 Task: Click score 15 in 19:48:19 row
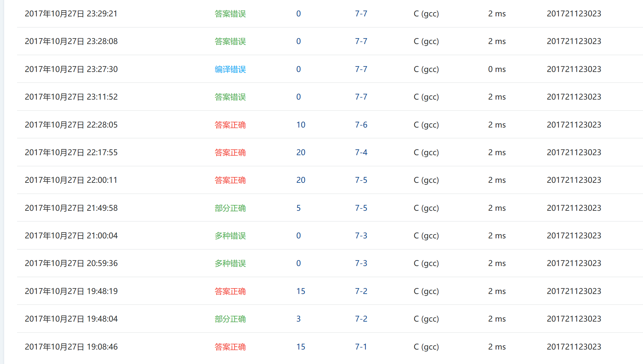300,291
